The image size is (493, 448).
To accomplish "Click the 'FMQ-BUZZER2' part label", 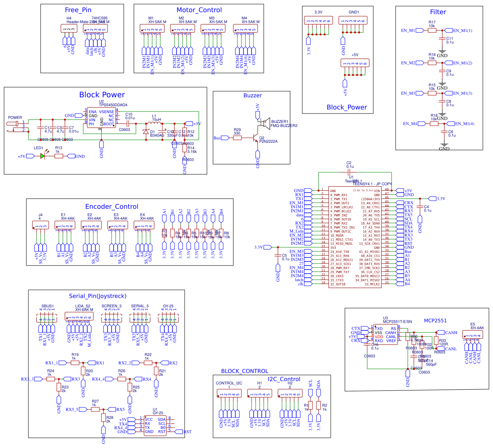I will pos(284,126).
